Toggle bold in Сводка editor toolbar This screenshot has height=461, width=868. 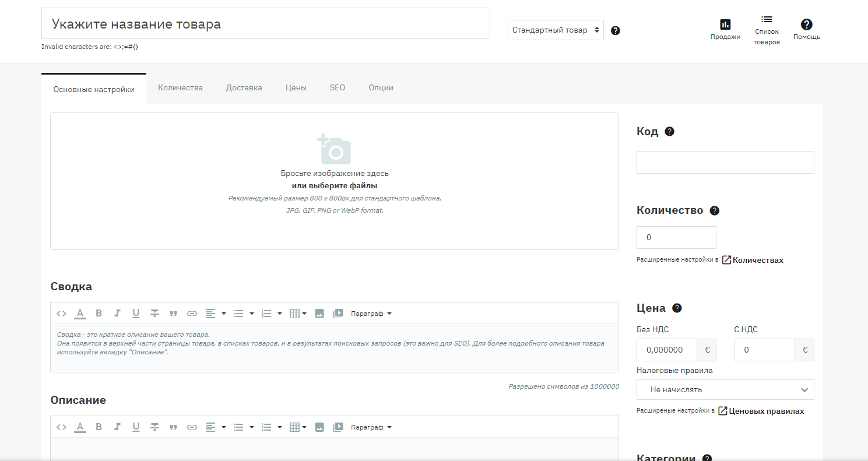tap(99, 314)
